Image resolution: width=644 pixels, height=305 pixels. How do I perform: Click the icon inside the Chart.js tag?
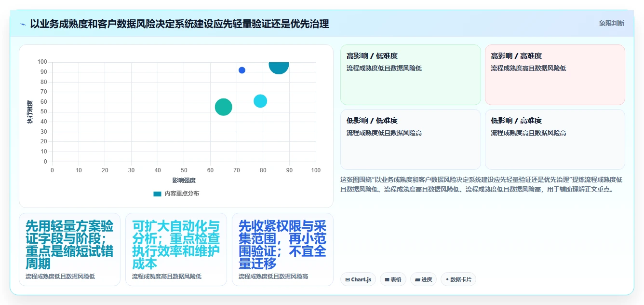point(348,279)
